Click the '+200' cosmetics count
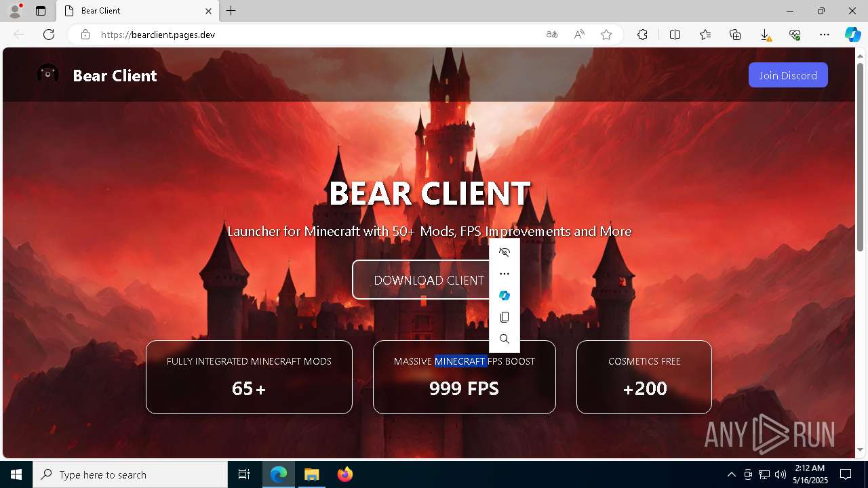This screenshot has width=868, height=488. tap(644, 388)
